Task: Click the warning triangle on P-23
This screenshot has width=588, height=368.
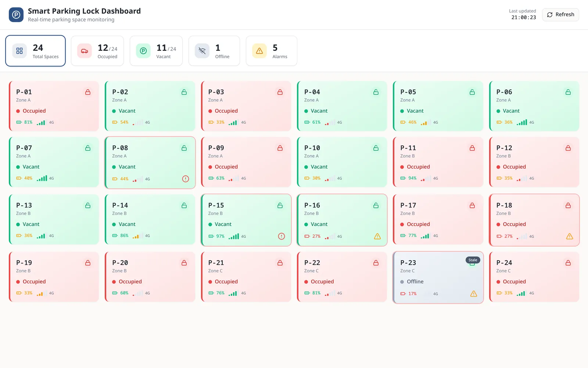Action: pos(474,294)
